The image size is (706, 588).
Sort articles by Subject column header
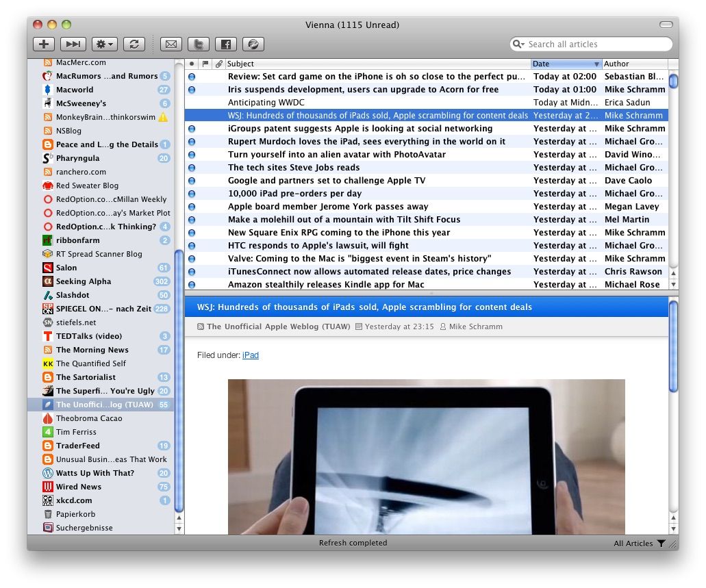pyautogui.click(x=378, y=64)
